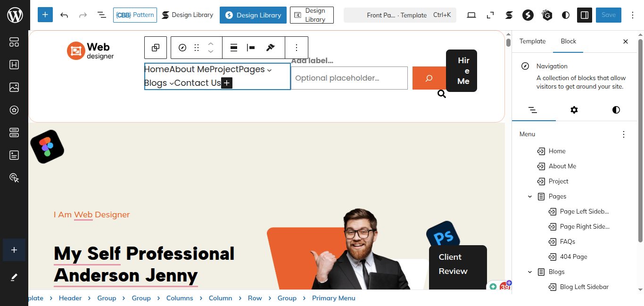
Task: Open the block inserter plus button
Action: pos(45,15)
